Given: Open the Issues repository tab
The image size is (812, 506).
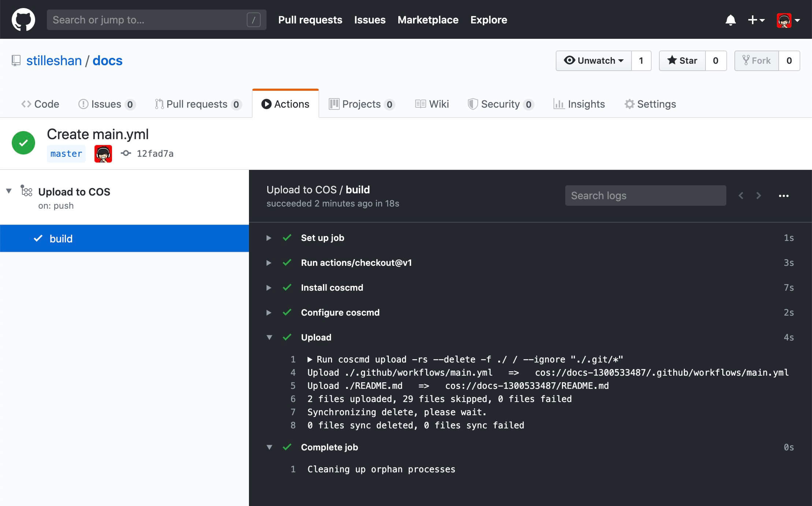Looking at the screenshot, I should click(107, 104).
